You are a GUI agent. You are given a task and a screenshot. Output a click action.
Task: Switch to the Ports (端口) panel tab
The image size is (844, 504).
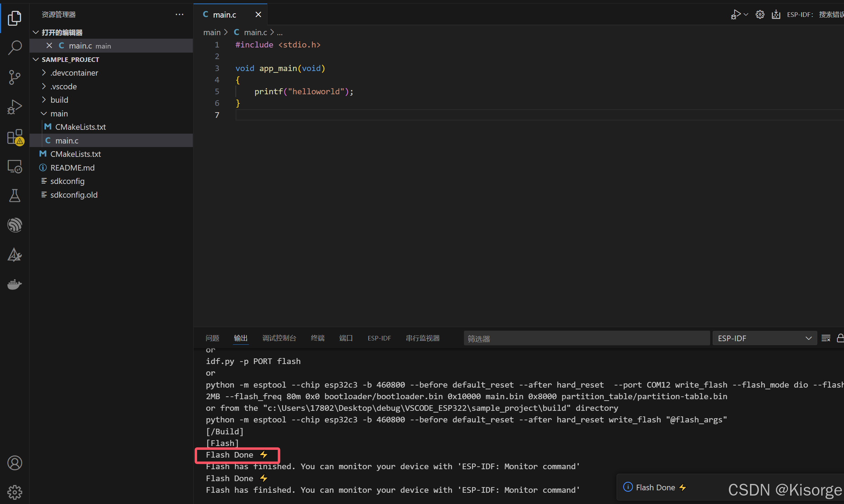coord(346,338)
